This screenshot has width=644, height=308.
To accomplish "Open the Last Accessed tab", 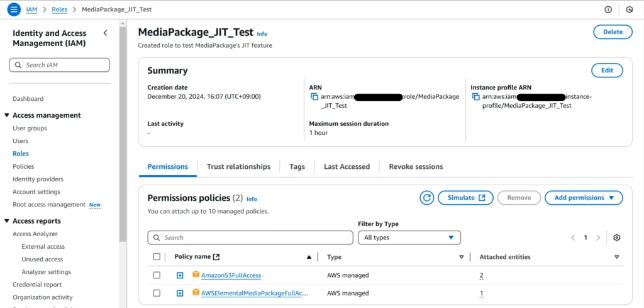I will (347, 166).
